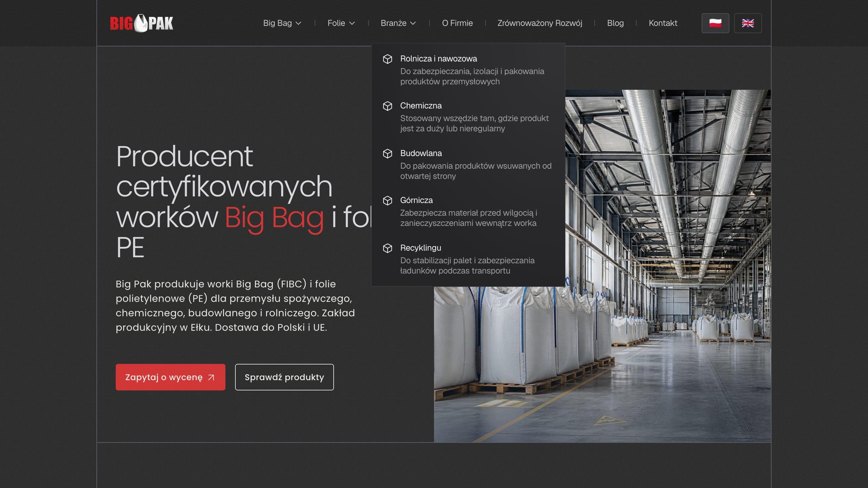Click cube icon beside Budowlana

[x=388, y=154]
